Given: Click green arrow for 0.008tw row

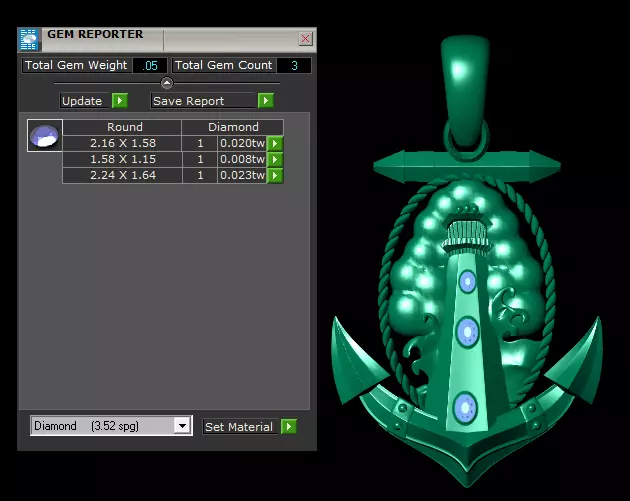Looking at the screenshot, I should tap(275, 160).
